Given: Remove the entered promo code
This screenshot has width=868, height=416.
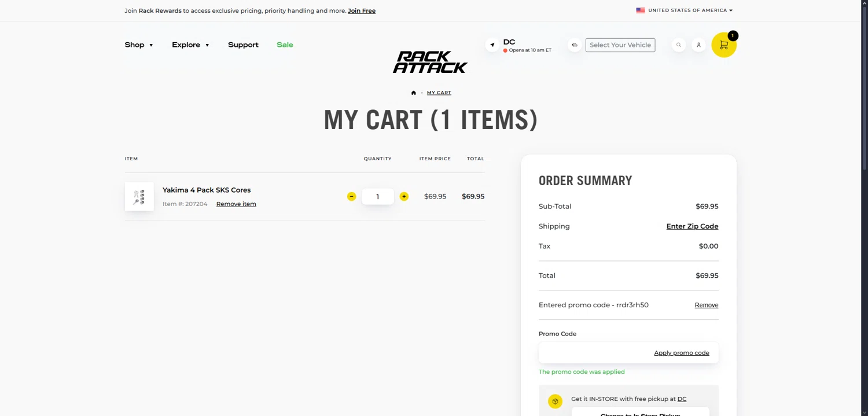Looking at the screenshot, I should [x=707, y=305].
